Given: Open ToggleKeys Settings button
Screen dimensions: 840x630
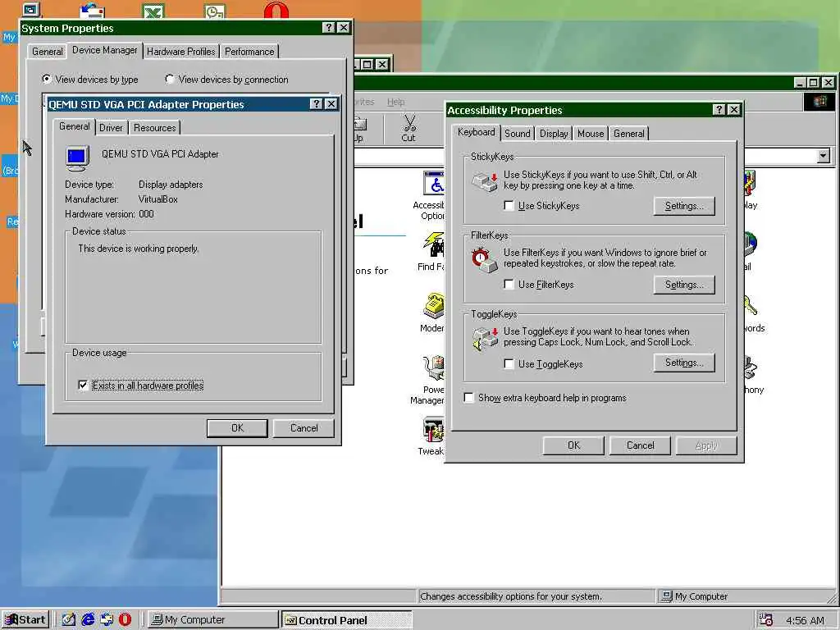Looking at the screenshot, I should click(684, 363).
